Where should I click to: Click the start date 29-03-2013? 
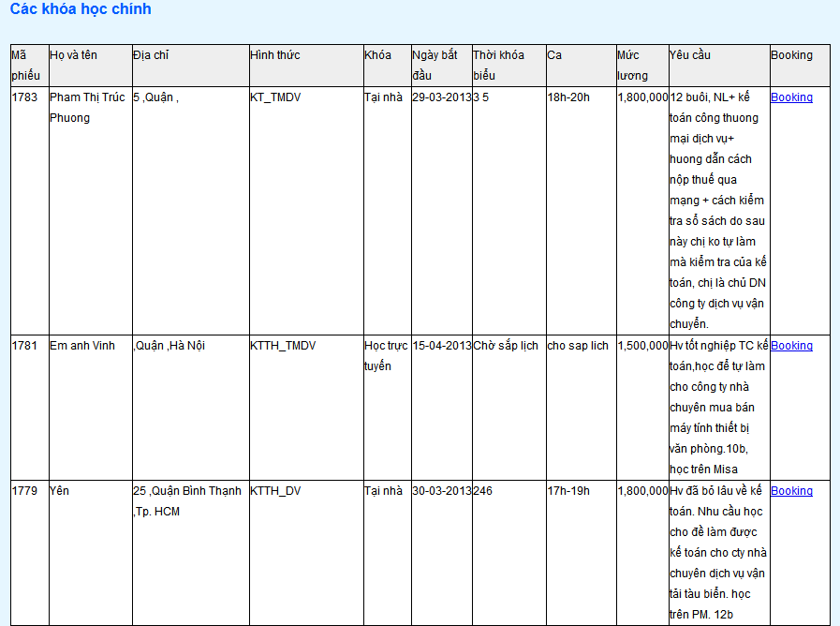(441, 97)
